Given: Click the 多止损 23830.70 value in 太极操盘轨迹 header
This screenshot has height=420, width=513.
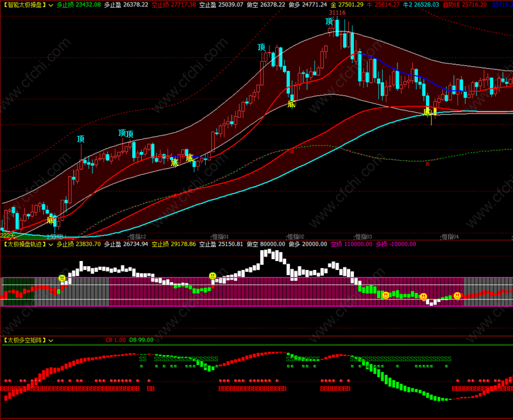Looking at the screenshot, I should [x=78, y=244].
